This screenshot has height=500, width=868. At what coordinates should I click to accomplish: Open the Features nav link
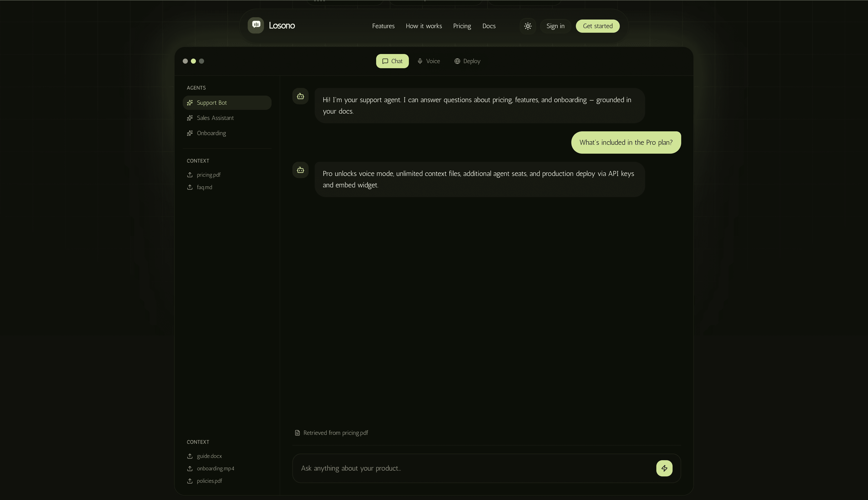[x=383, y=26]
